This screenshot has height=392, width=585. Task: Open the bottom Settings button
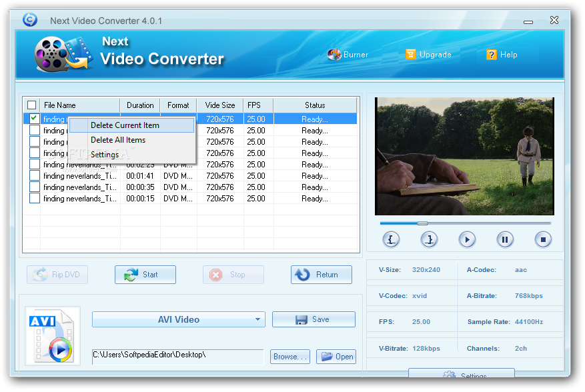462,374
